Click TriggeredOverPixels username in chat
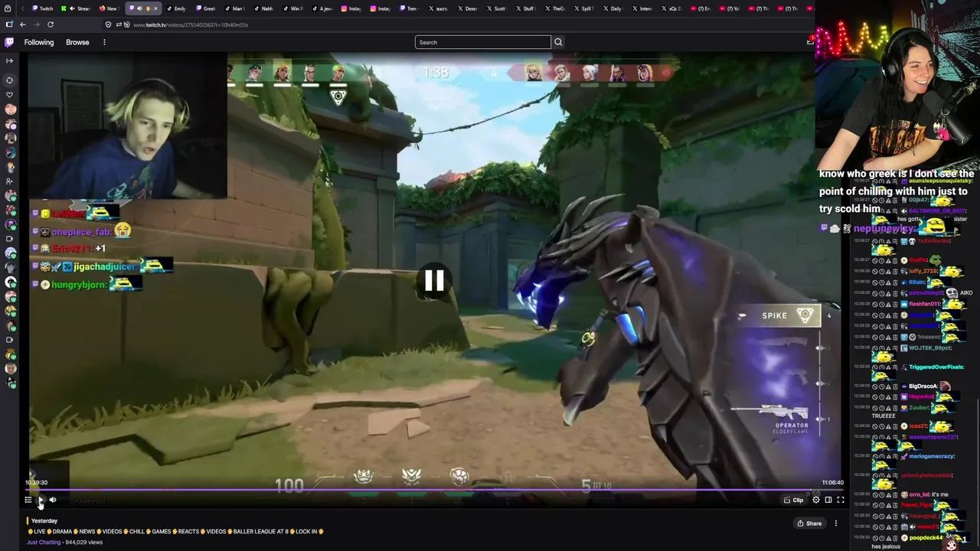This screenshot has height=551, width=980. 936,367
